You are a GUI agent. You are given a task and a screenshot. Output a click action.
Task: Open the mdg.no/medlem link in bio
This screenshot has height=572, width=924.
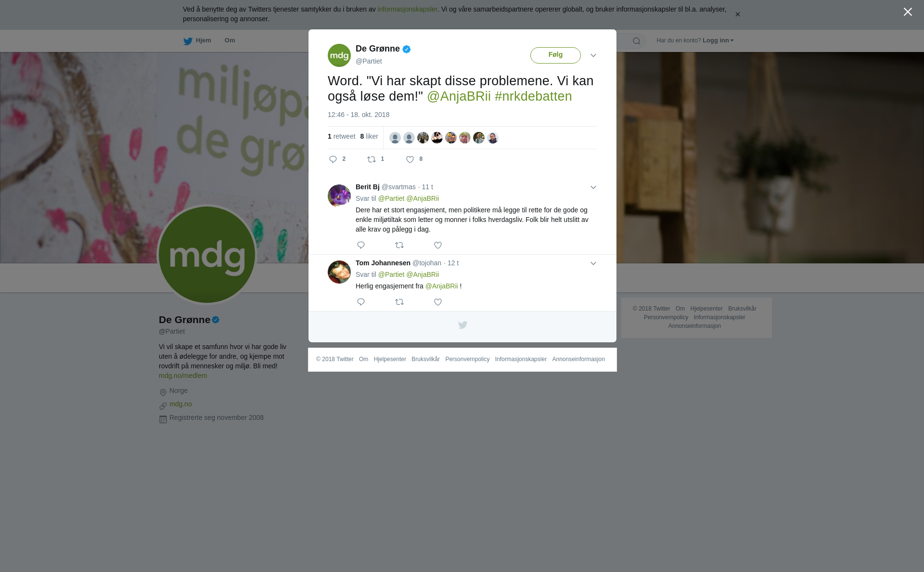(x=183, y=376)
